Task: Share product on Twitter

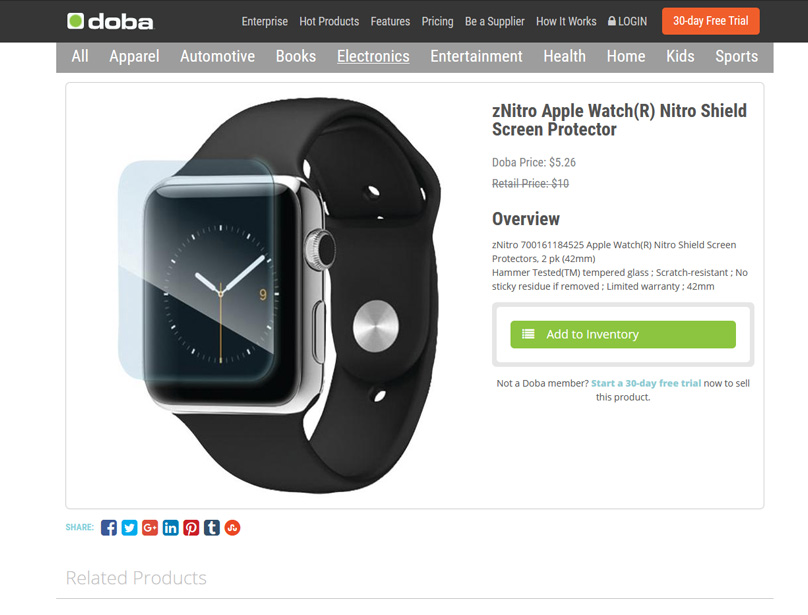Action: pyautogui.click(x=129, y=527)
